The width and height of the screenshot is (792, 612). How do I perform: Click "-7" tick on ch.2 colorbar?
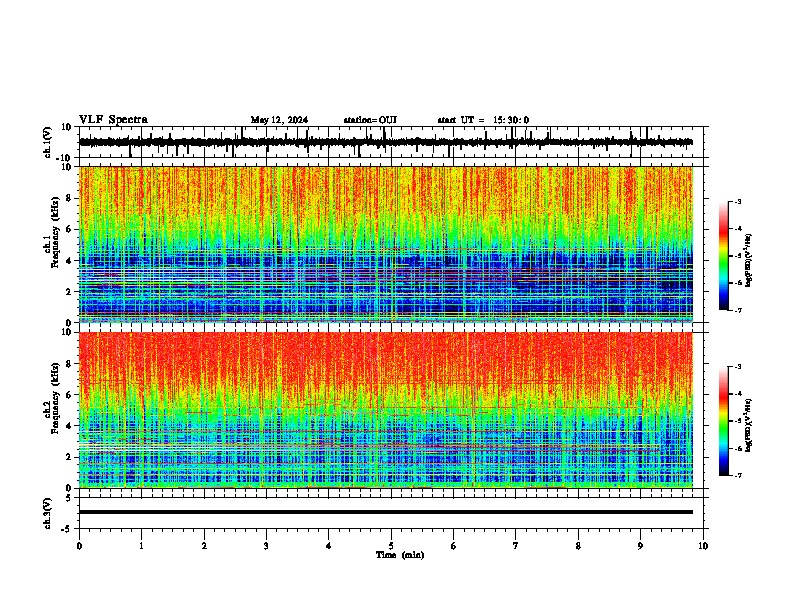pos(738,476)
